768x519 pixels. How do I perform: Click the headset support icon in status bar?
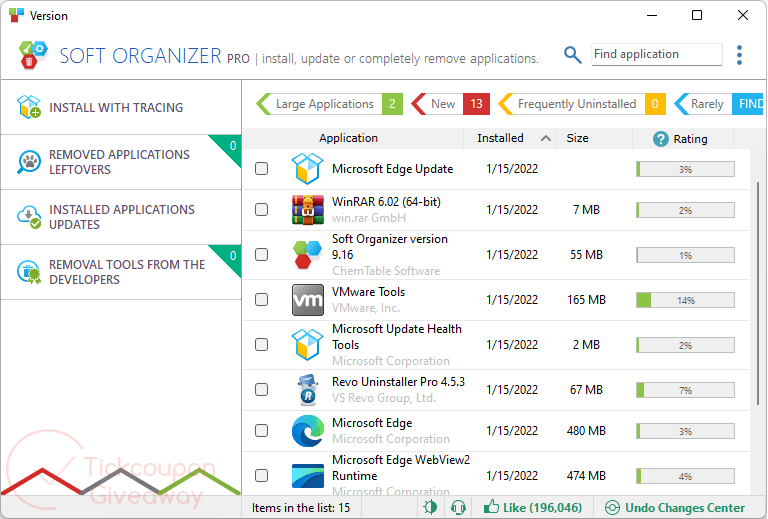458,507
